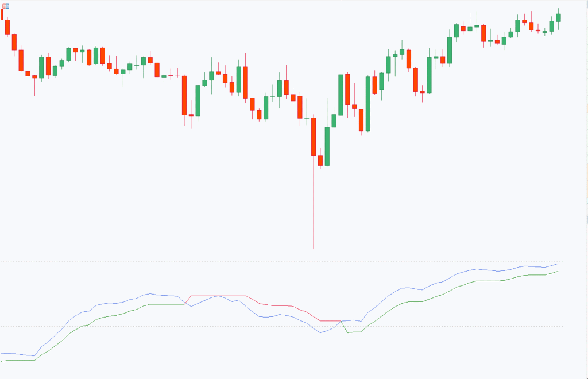Click the partial red candle at far left edge
588x379 pixels.
(2, 14)
